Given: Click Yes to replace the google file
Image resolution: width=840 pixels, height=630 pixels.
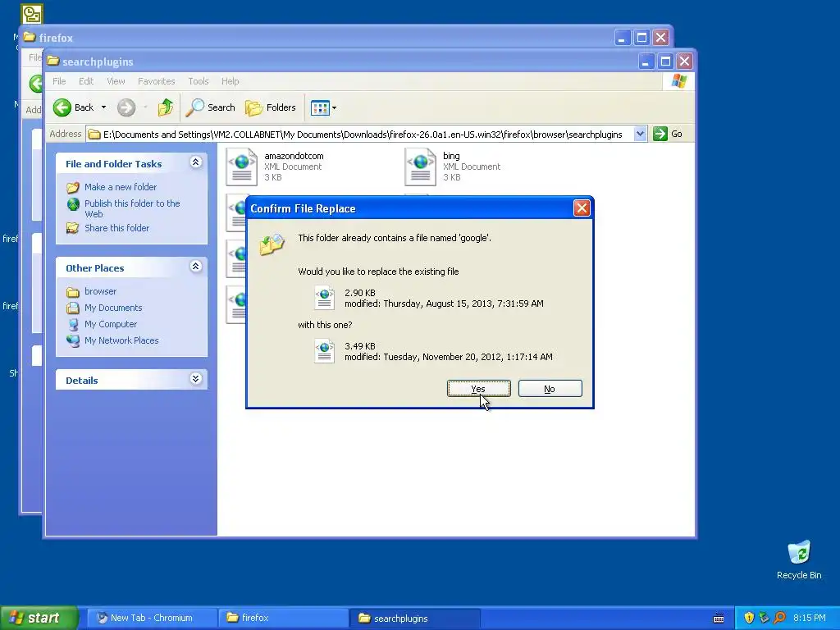Looking at the screenshot, I should (478, 389).
